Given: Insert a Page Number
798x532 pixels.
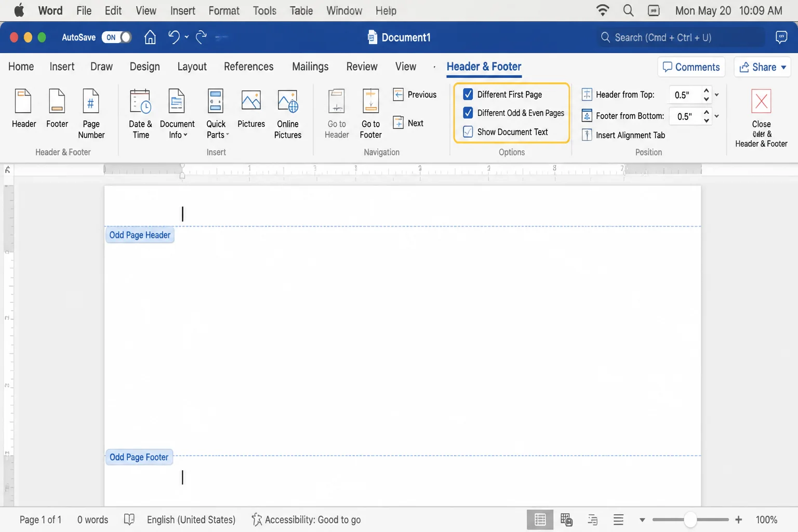Looking at the screenshot, I should (x=91, y=114).
